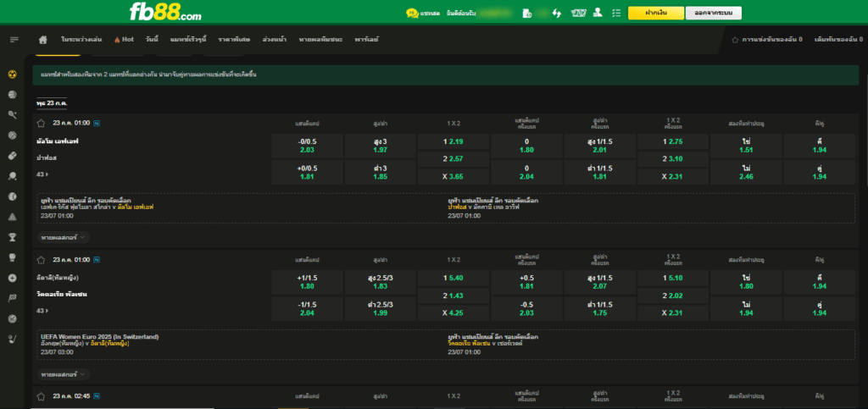Bet Malmö handicap -0/0.5 at 2.03
The image size is (868, 409).
pos(307,146)
